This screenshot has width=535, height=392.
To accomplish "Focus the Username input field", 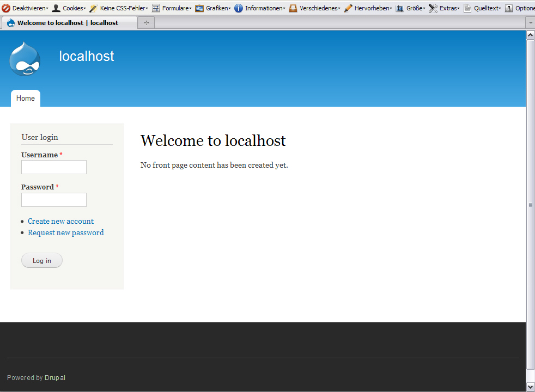I will click(x=54, y=167).
